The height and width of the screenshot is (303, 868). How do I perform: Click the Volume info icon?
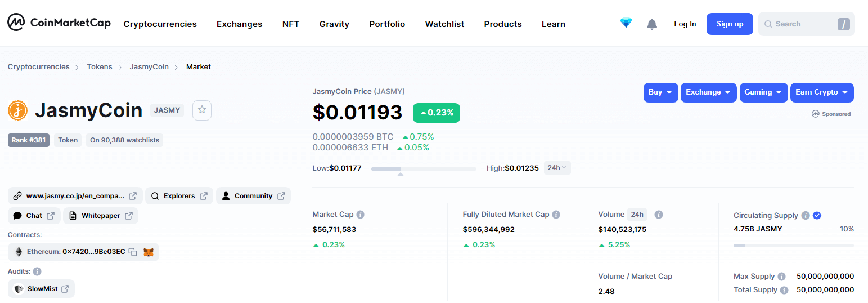click(x=659, y=215)
